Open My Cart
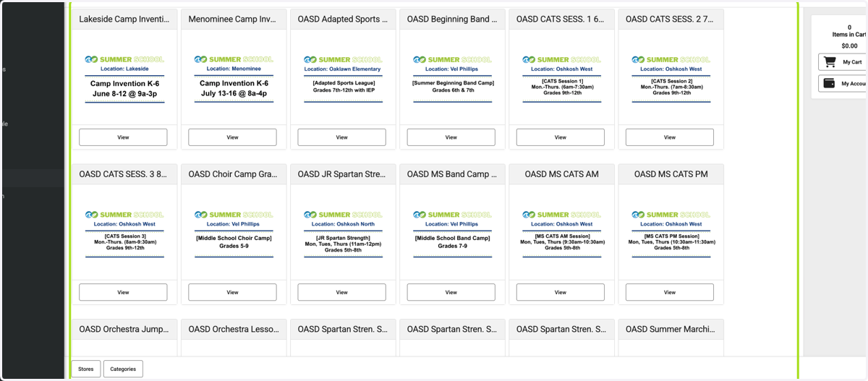The image size is (868, 381). point(843,62)
